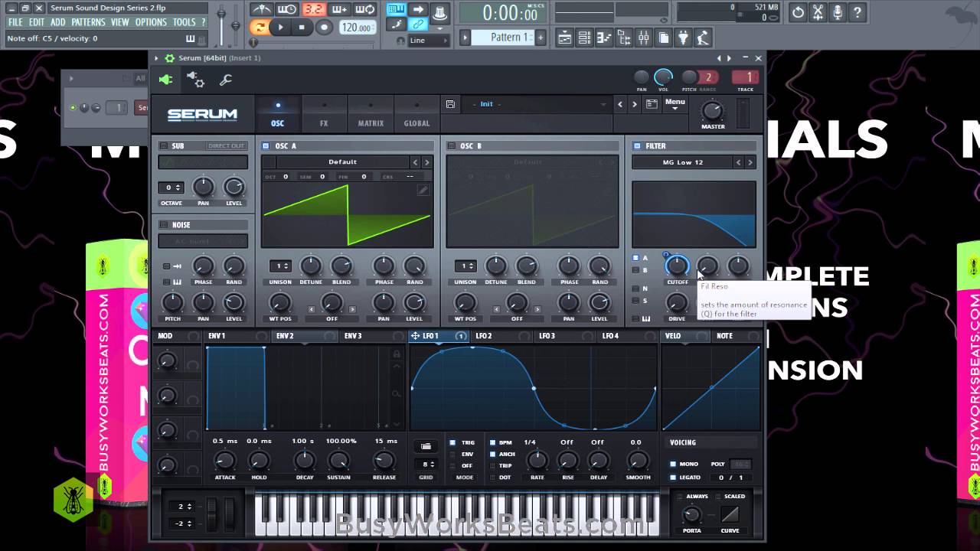The image size is (980, 551).
Task: Click the DIRECT OUT button in SUB section
Action: 226,145
